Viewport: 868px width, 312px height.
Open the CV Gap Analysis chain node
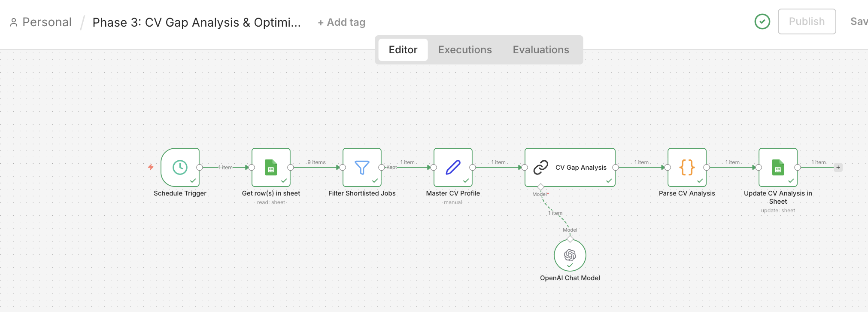570,167
